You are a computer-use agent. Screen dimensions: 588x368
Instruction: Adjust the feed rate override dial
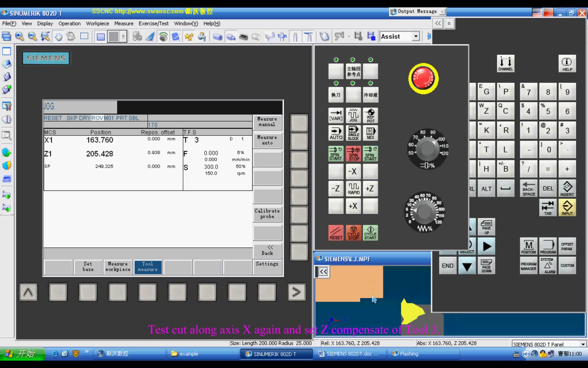click(x=425, y=212)
